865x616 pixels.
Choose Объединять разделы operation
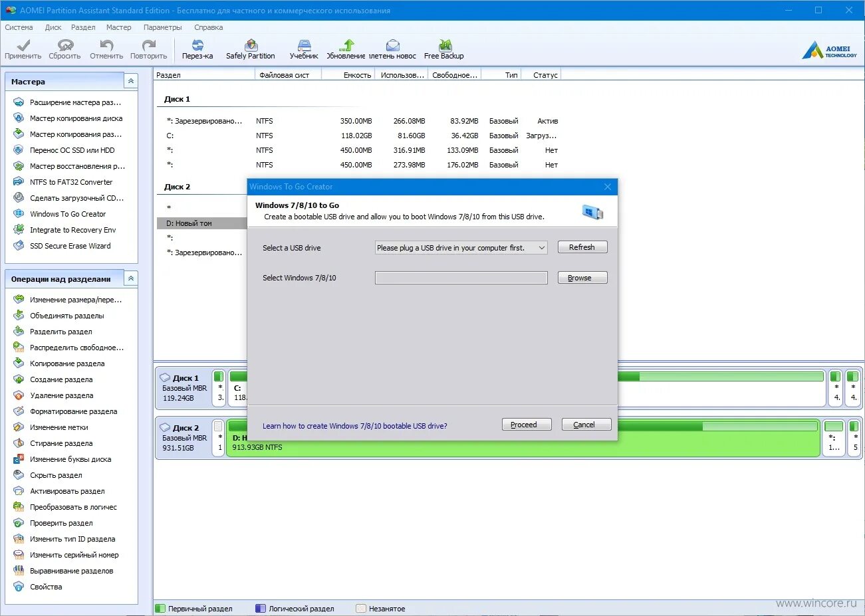[x=66, y=316]
